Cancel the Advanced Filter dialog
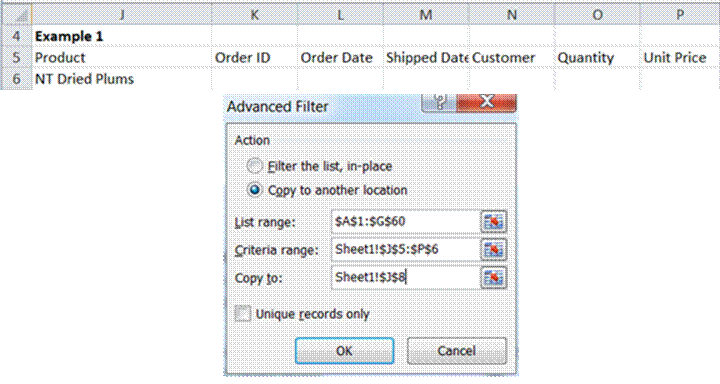The width and height of the screenshot is (720, 384). click(457, 351)
